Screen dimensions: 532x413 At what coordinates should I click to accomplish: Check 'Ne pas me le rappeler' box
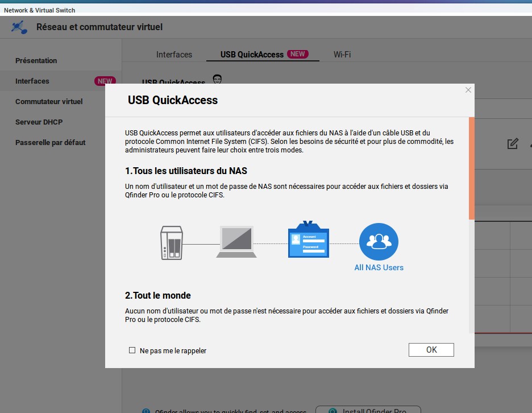tap(132, 350)
